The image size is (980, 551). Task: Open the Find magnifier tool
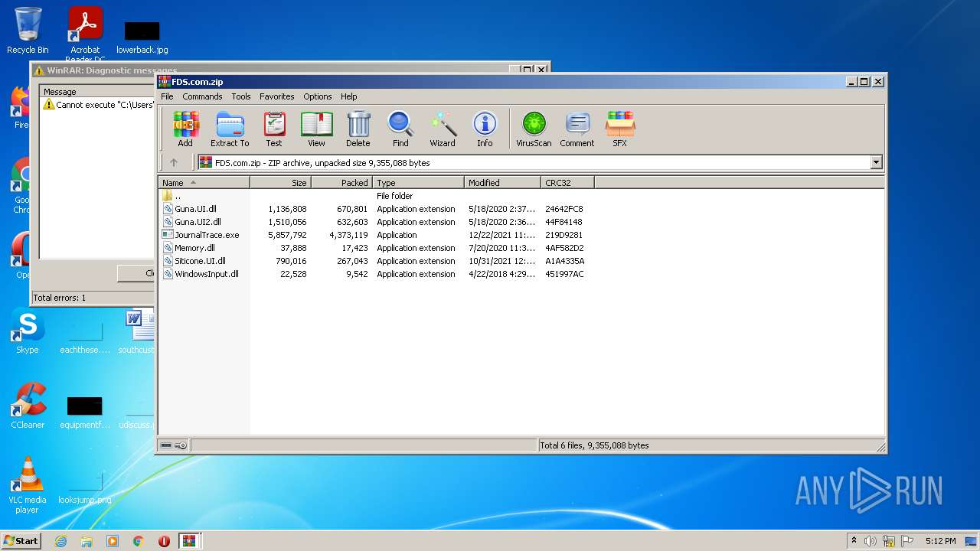(x=400, y=129)
